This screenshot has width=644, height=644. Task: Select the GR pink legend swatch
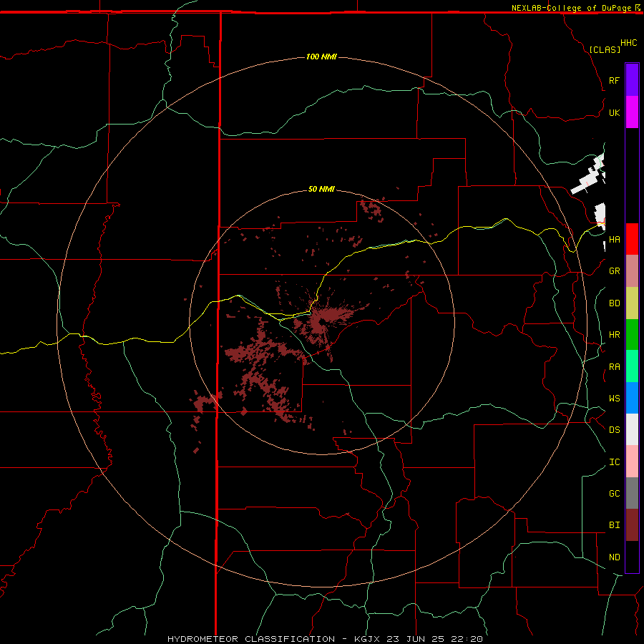(632, 271)
